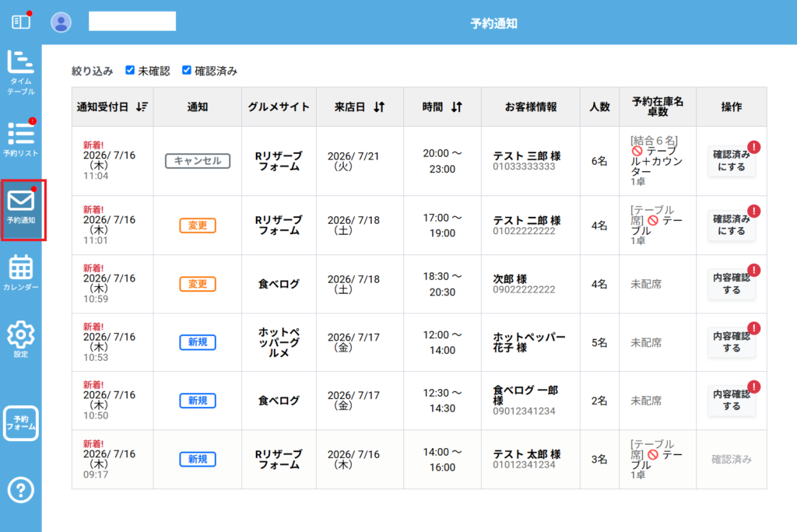Click 新規 badge in ホットペッパー 花子 row

pos(197,342)
